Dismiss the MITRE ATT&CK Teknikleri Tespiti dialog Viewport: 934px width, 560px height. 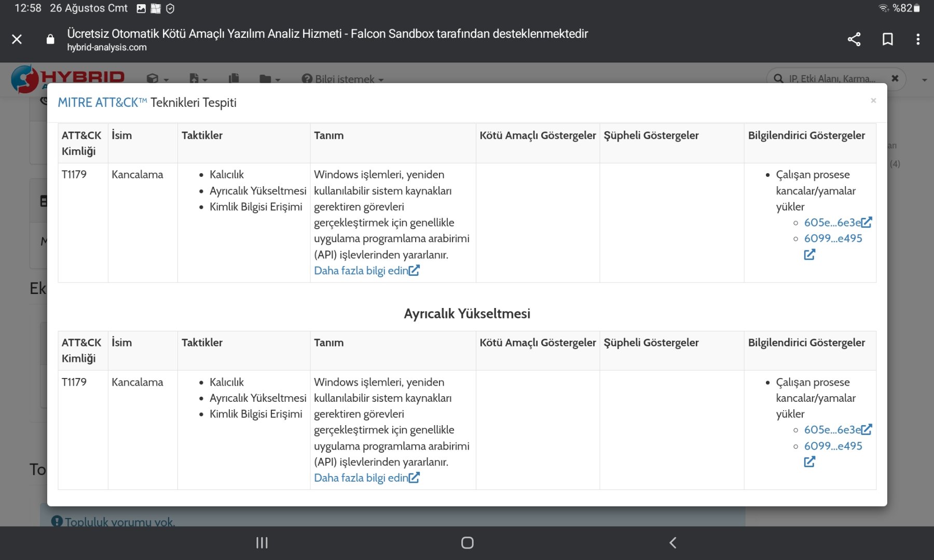[873, 101]
